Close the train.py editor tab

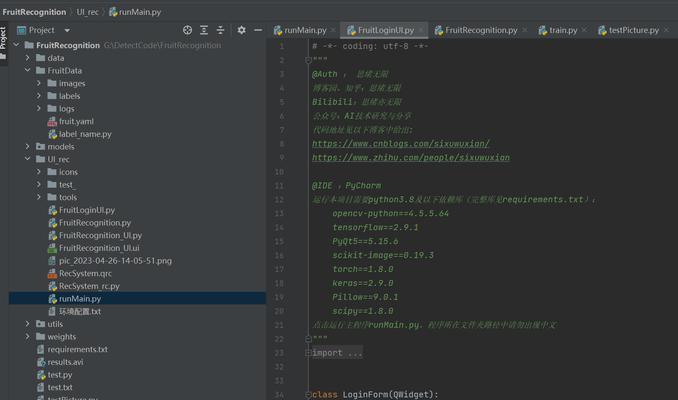point(584,30)
